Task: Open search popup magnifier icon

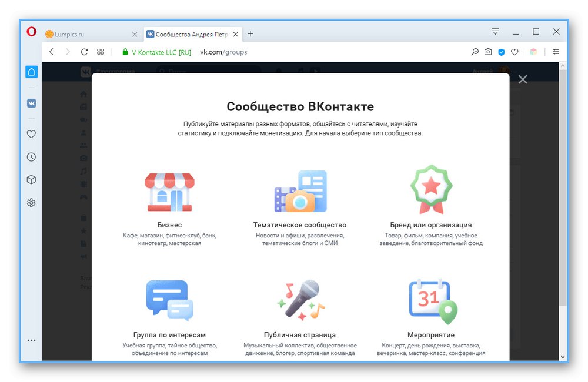Action: point(475,52)
